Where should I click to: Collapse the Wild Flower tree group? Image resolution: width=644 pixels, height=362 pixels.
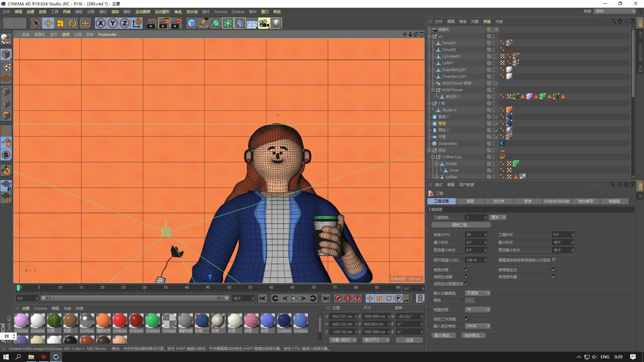tap(433, 90)
